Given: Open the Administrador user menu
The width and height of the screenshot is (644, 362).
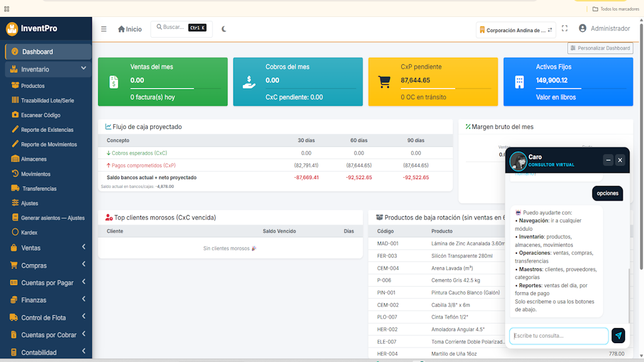Looking at the screenshot, I should pos(604,28).
